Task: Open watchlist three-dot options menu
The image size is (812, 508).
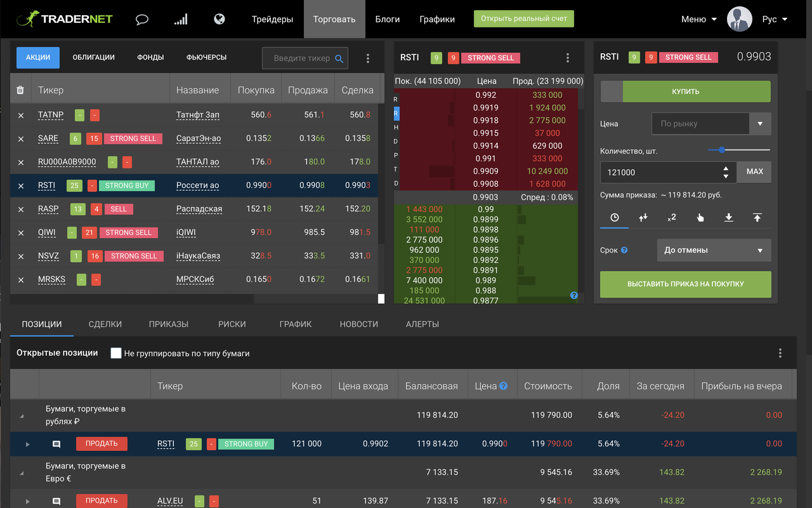Action: click(x=368, y=58)
